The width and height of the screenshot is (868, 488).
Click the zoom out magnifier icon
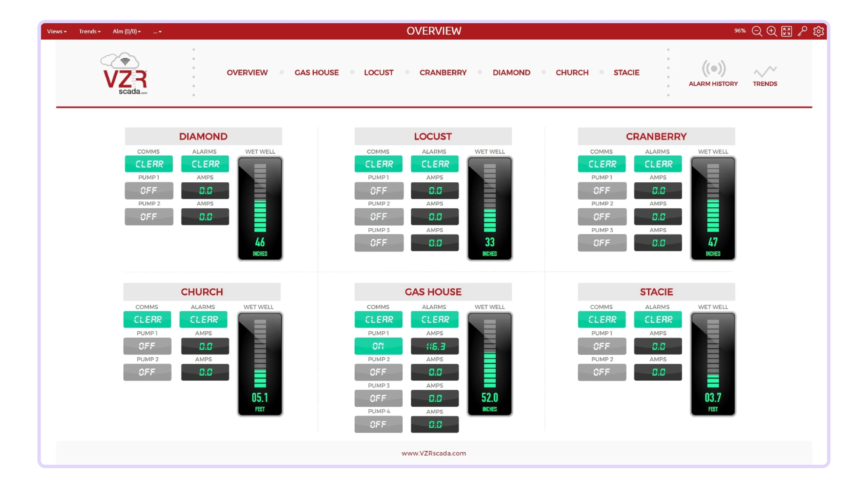757,31
